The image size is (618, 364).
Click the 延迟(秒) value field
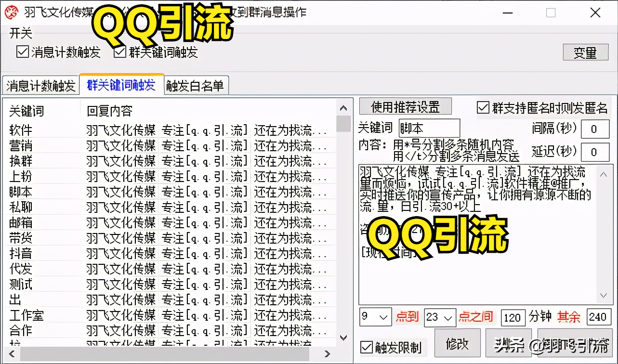pyautogui.click(x=595, y=152)
